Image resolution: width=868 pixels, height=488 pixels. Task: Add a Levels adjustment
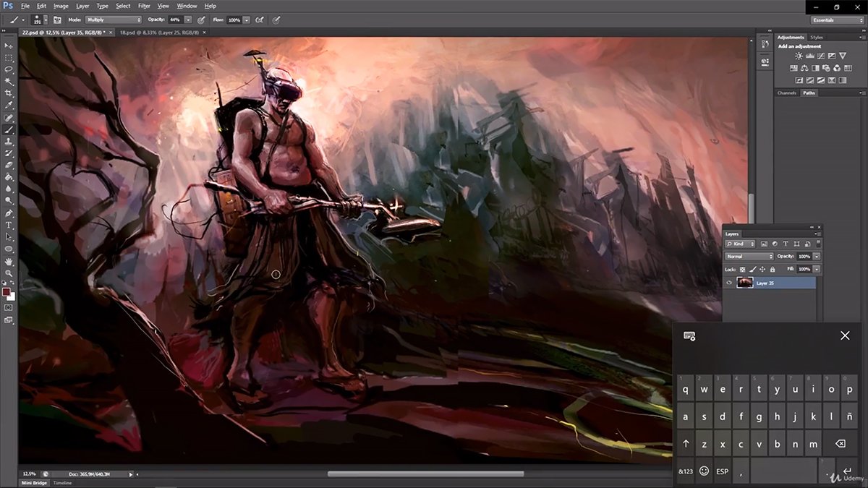809,56
